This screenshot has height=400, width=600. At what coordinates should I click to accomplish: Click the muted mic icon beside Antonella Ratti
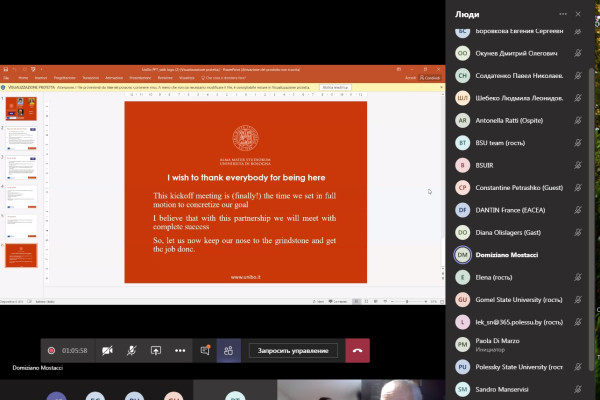[x=578, y=120]
